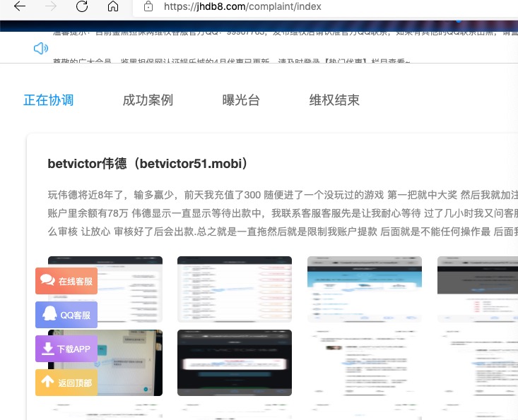The image size is (518, 420).
Task: Click the speaker announcement icon
Action: (x=41, y=48)
